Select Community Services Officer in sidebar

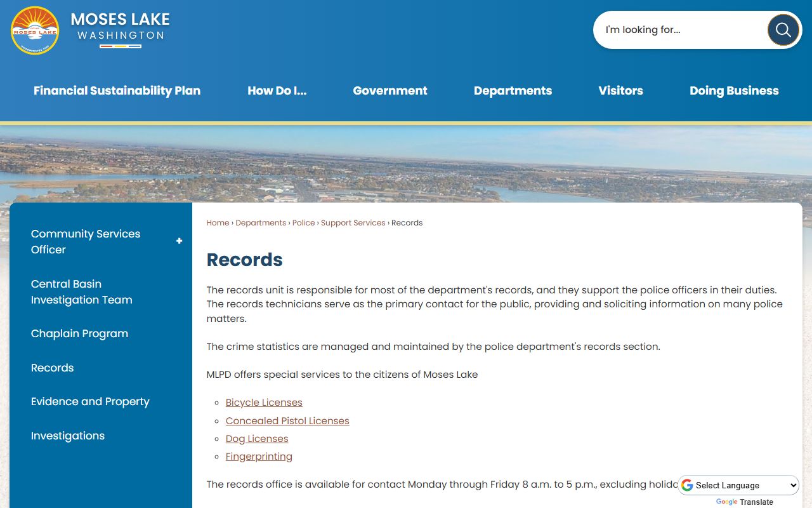[86, 241]
